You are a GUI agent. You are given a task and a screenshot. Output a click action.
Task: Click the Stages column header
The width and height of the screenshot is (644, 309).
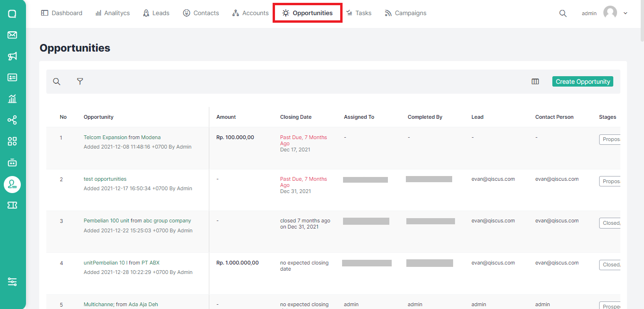pyautogui.click(x=608, y=117)
